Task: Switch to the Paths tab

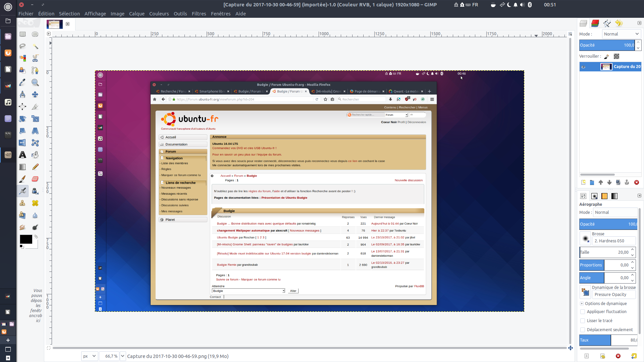Action: click(607, 23)
